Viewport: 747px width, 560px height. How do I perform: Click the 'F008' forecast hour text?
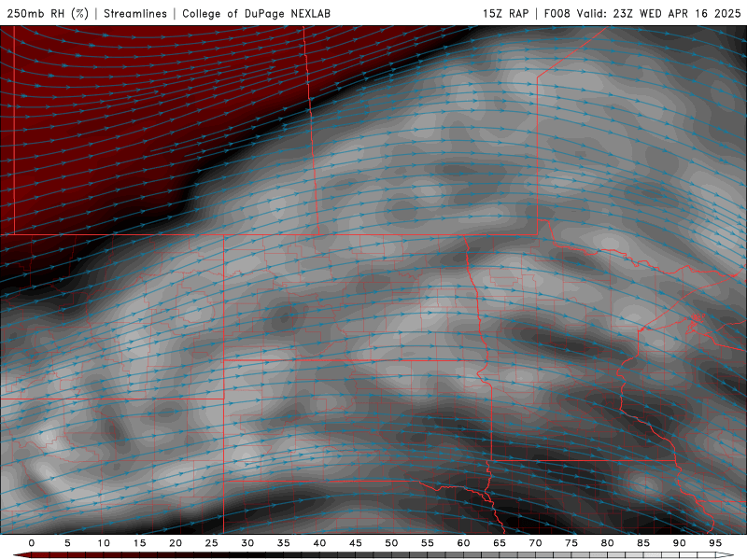[557, 13]
